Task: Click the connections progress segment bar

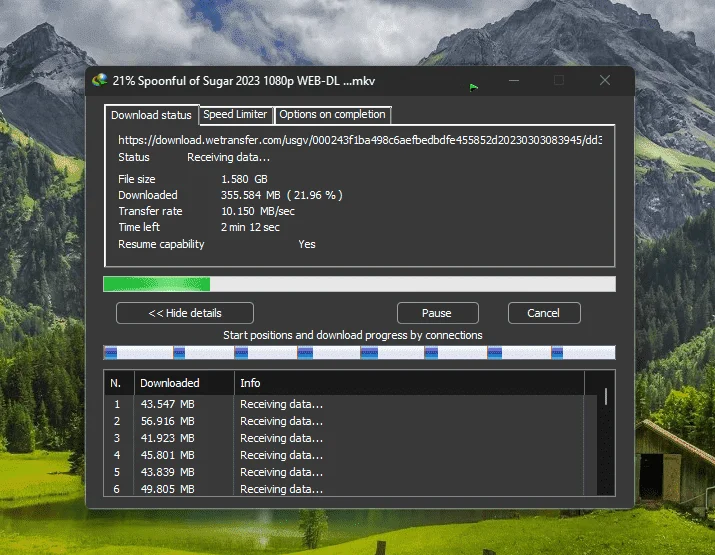Action: (359, 353)
